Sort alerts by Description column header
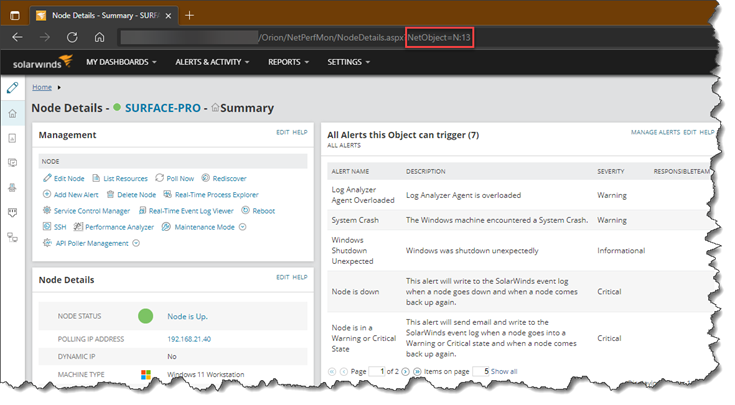This screenshot has width=735, height=405. pos(426,171)
